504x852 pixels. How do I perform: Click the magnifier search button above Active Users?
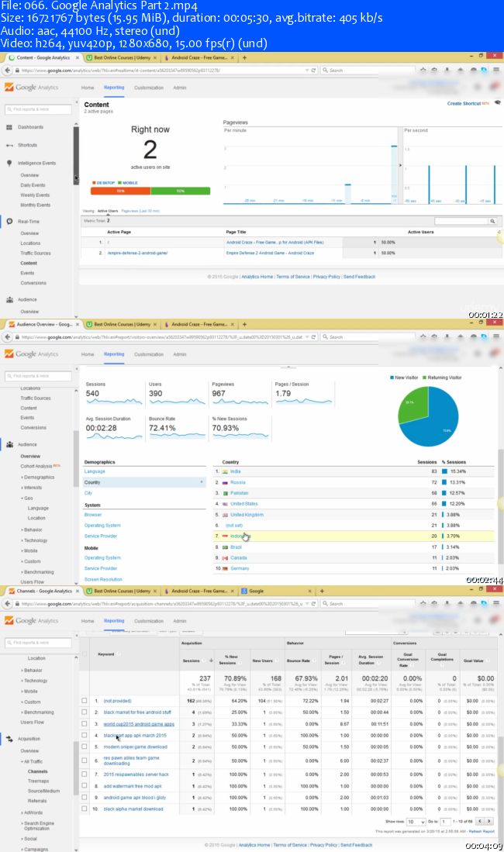[x=492, y=221]
